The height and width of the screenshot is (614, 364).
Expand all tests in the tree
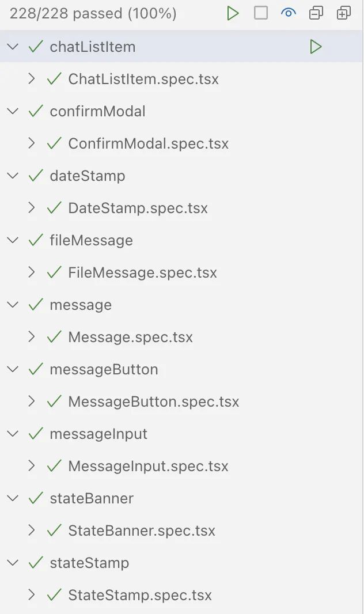pyautogui.click(x=344, y=13)
